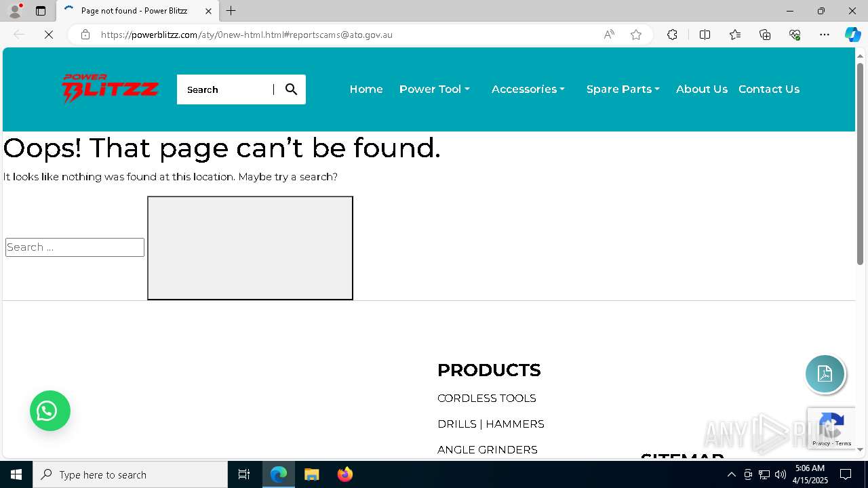Click the PDF catalog floating button
Screen dimensions: 868x488
click(x=825, y=373)
